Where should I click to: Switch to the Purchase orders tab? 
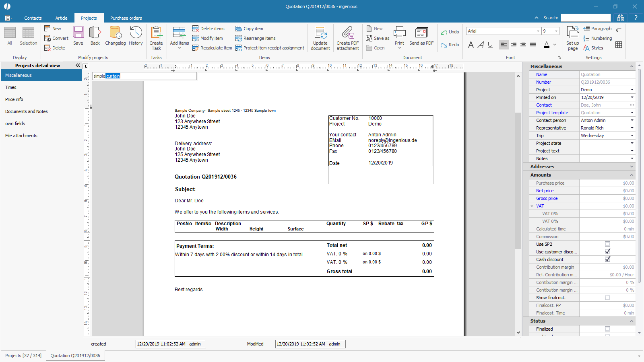(x=126, y=18)
